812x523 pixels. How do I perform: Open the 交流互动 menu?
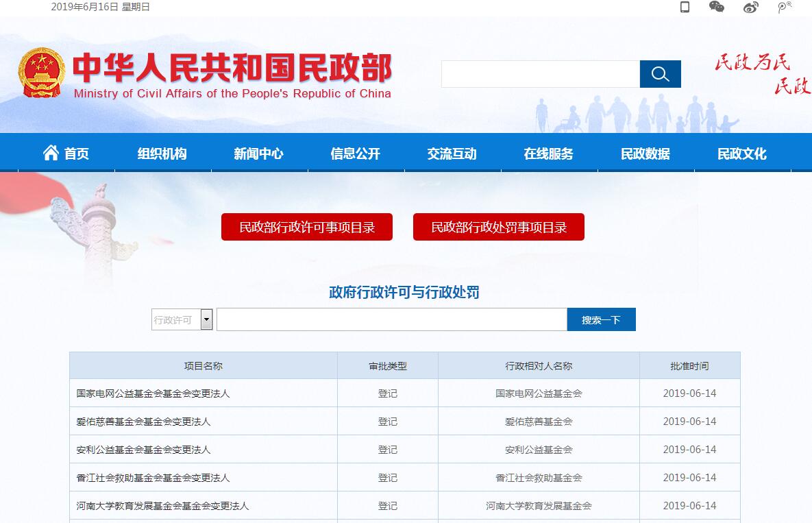(452, 154)
